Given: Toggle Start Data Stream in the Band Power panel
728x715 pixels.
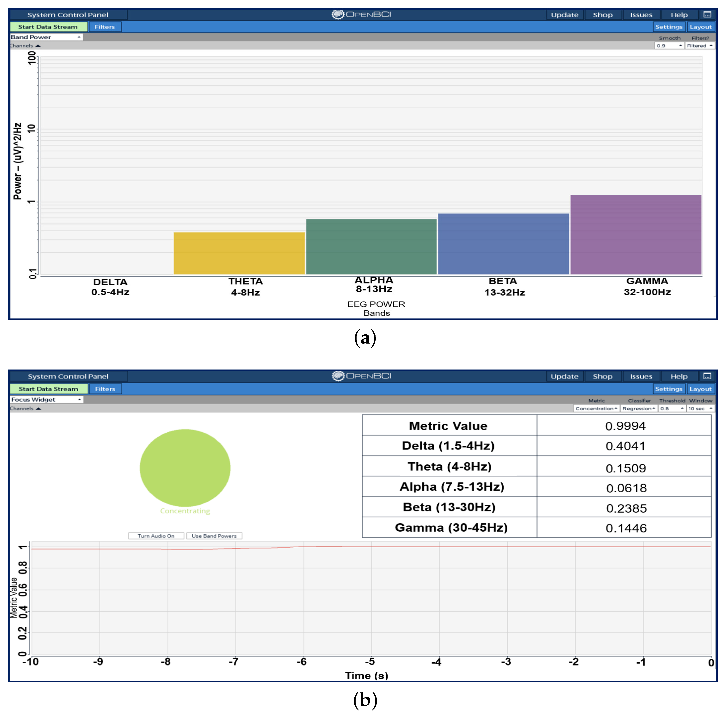Looking at the screenshot, I should point(48,27).
